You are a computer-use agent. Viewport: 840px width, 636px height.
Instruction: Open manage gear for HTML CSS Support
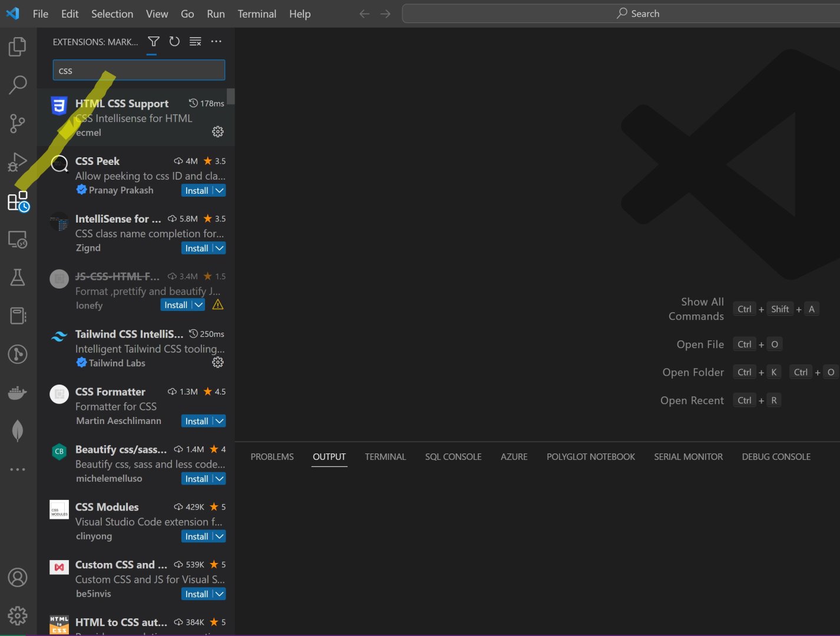pyautogui.click(x=218, y=132)
